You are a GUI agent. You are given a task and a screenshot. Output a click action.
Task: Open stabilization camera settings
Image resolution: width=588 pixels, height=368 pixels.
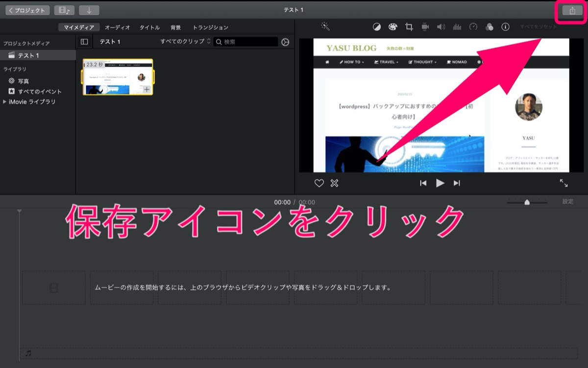coord(425,27)
